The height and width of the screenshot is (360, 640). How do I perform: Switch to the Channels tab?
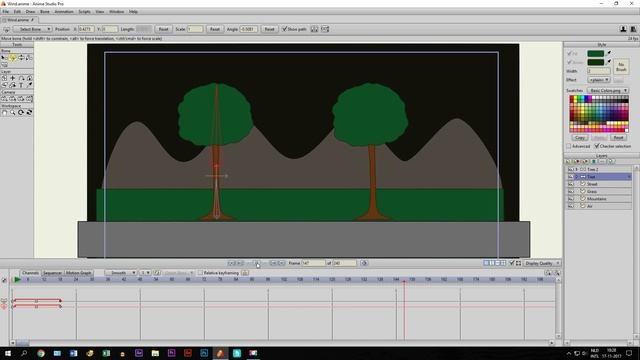30,273
